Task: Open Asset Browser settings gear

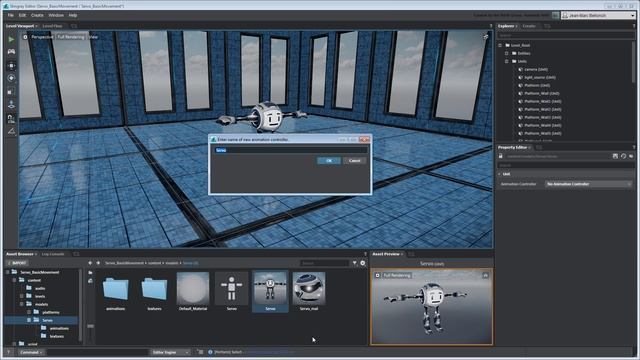Action: tap(363, 263)
